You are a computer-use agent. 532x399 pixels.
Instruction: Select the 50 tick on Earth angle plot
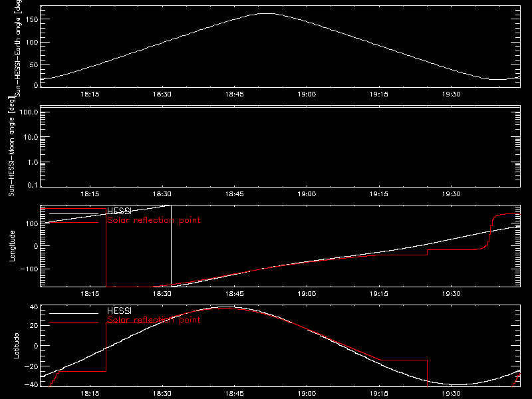point(34,65)
